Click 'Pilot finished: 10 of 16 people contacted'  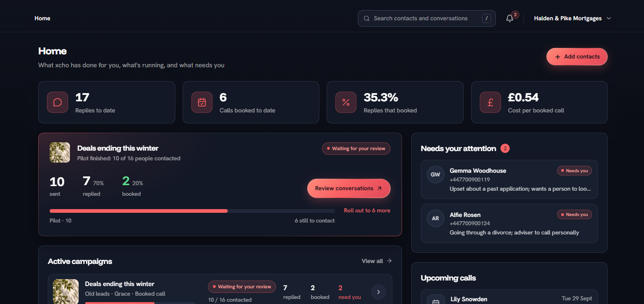(129, 158)
